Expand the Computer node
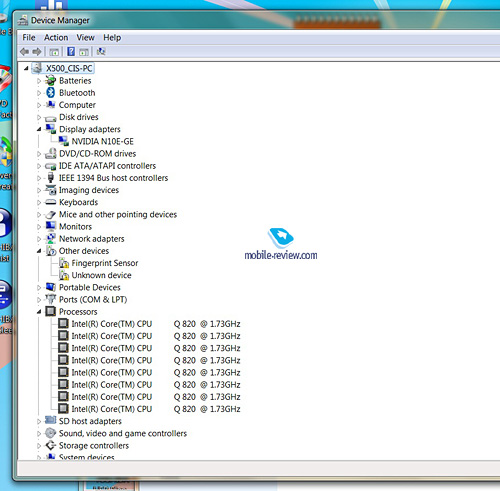 (39, 105)
